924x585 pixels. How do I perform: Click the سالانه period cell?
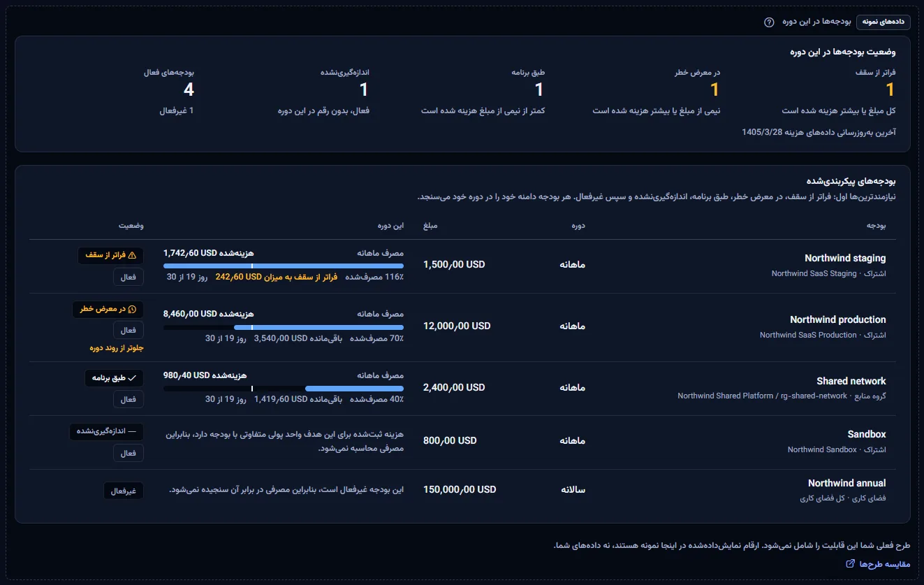point(573,489)
